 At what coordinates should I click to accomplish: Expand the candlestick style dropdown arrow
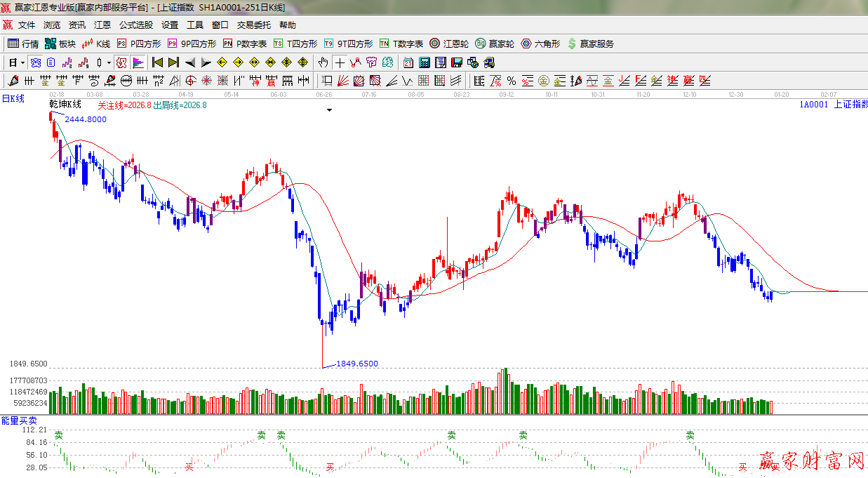click(109, 62)
